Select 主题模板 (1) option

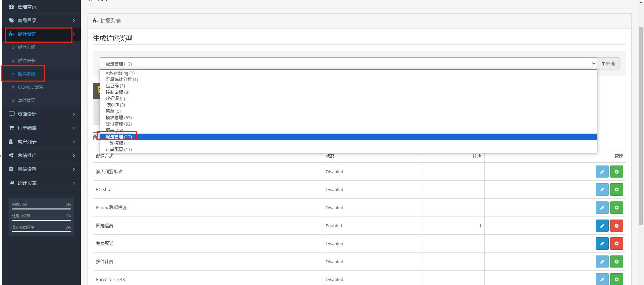point(117,143)
